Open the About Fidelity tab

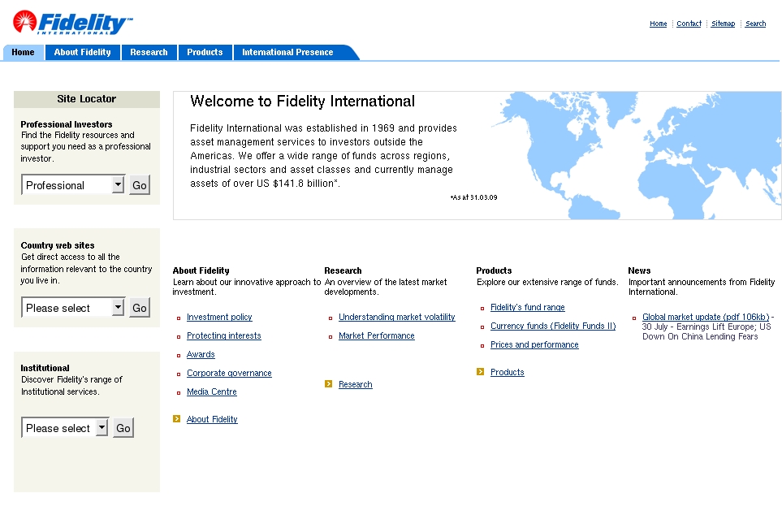point(82,52)
